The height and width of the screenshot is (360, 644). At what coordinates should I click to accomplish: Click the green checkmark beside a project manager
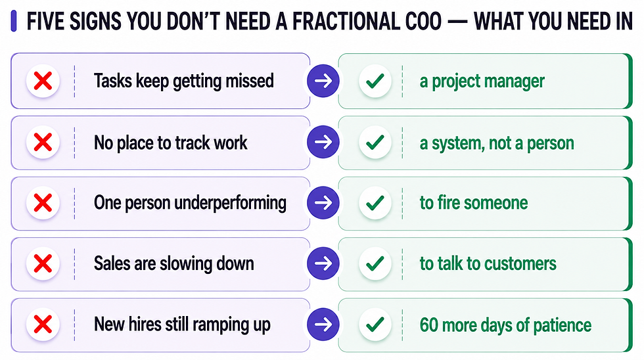375,81
